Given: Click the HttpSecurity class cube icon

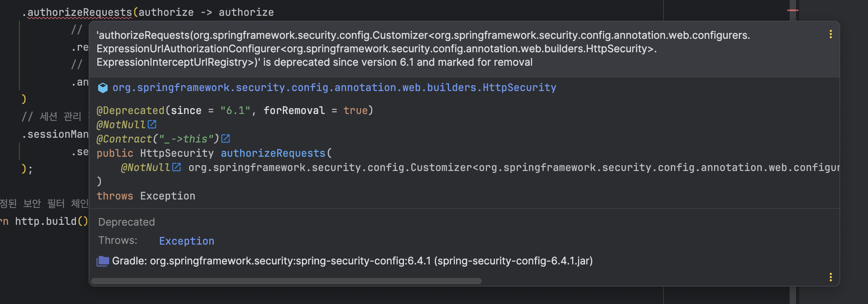Looking at the screenshot, I should [x=102, y=88].
